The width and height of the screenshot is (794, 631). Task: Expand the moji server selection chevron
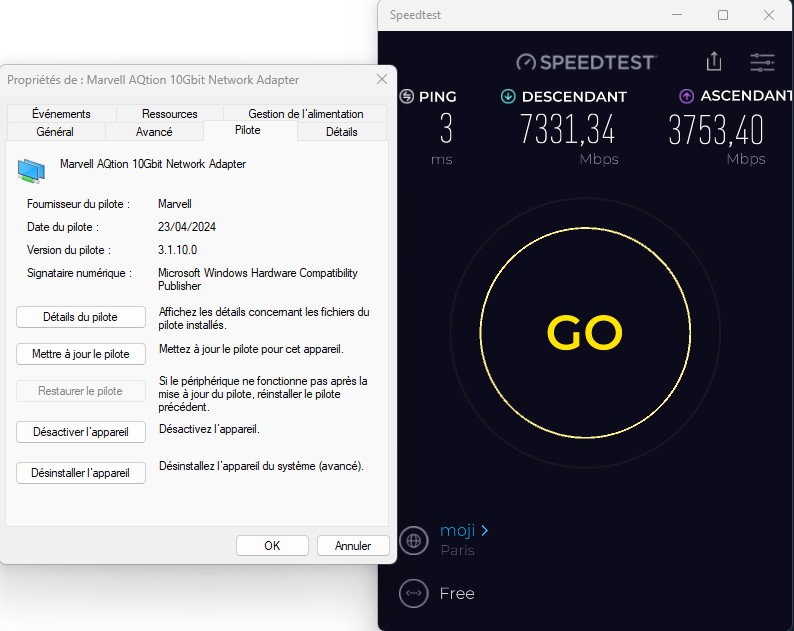pos(484,531)
